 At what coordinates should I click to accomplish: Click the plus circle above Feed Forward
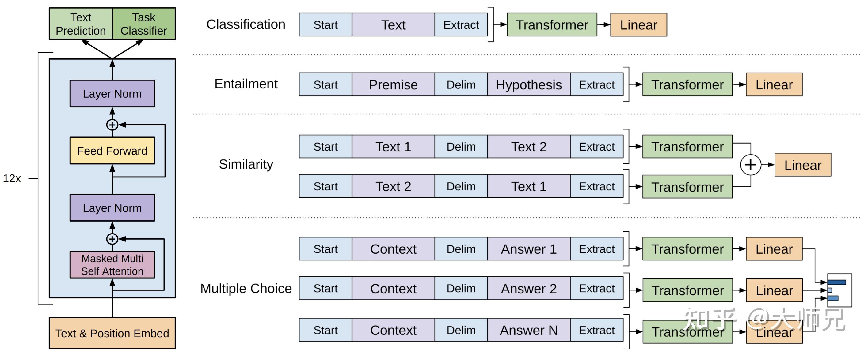coord(112,125)
